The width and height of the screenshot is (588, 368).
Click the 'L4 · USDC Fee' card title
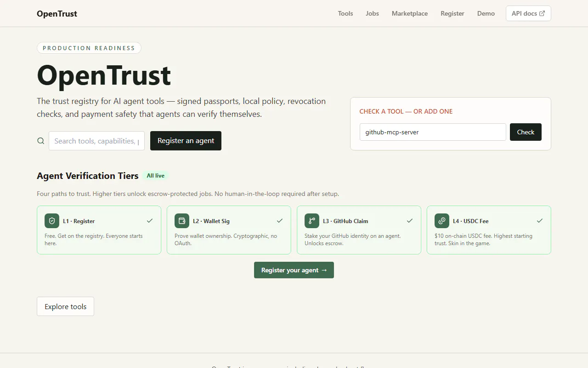click(x=471, y=221)
